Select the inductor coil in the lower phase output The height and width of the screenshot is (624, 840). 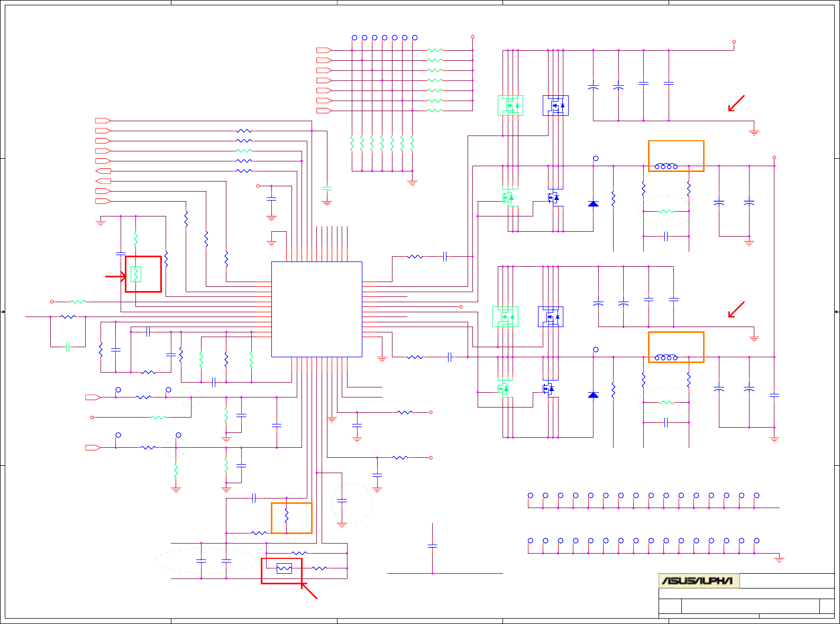(x=666, y=357)
